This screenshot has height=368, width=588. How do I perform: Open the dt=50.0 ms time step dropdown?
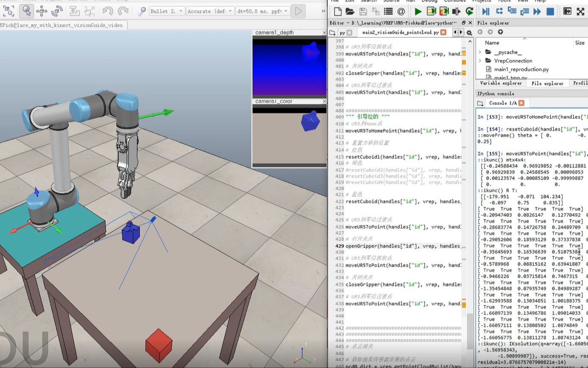click(262, 11)
